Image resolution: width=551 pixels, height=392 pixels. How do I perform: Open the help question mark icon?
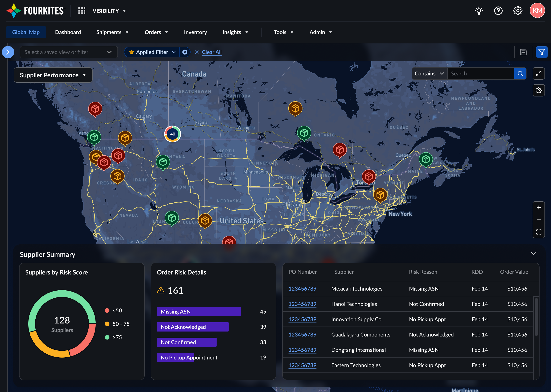(x=498, y=11)
